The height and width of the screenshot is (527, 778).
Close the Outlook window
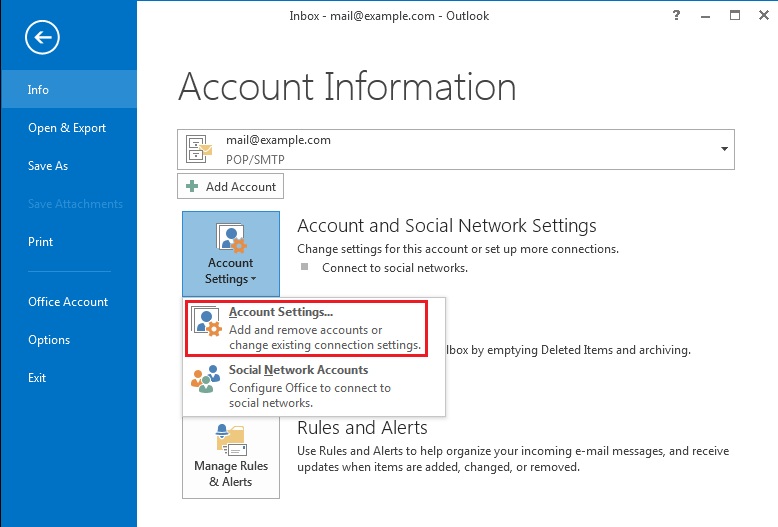pyautogui.click(x=764, y=15)
